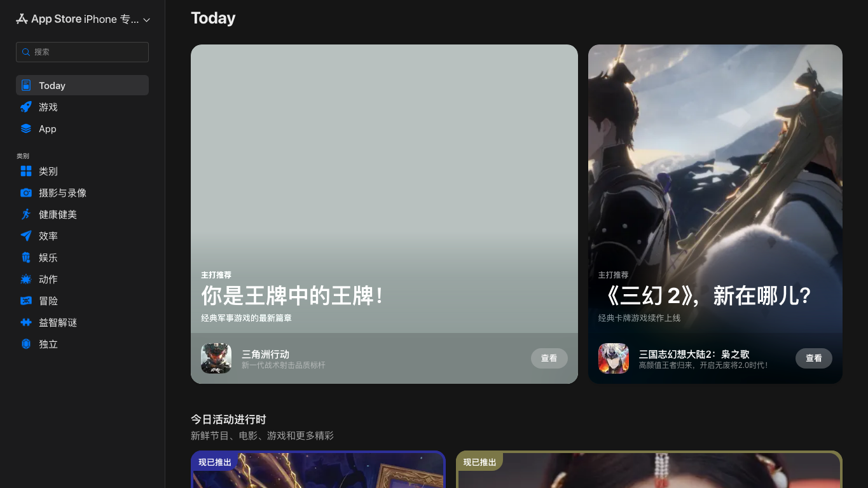Click the 新鲜节目、电影、游戏和更多精彩 description
Viewport: 868px width, 488px height.
click(x=262, y=436)
